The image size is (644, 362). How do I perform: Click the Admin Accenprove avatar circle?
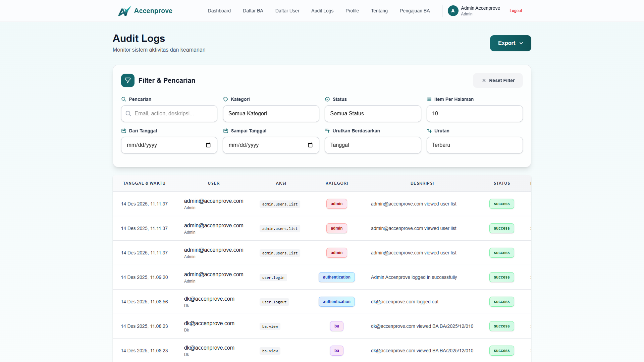coord(453,11)
